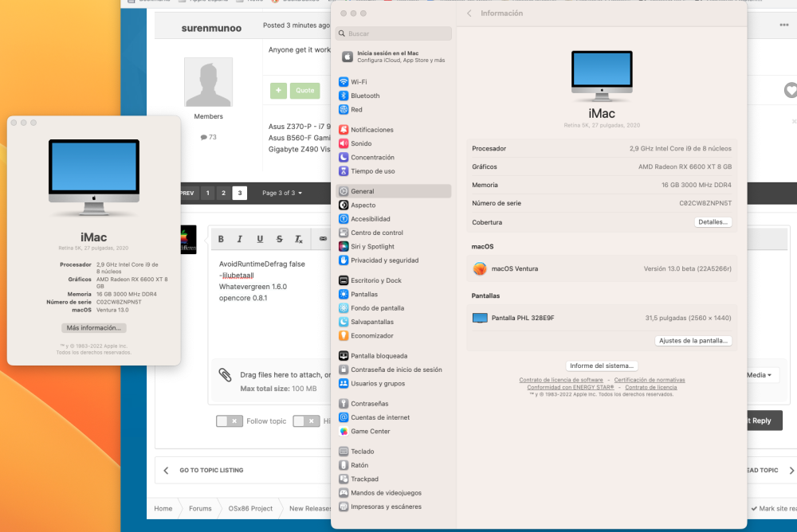
Task: Toggle bold in forum editor
Action: pos(221,239)
